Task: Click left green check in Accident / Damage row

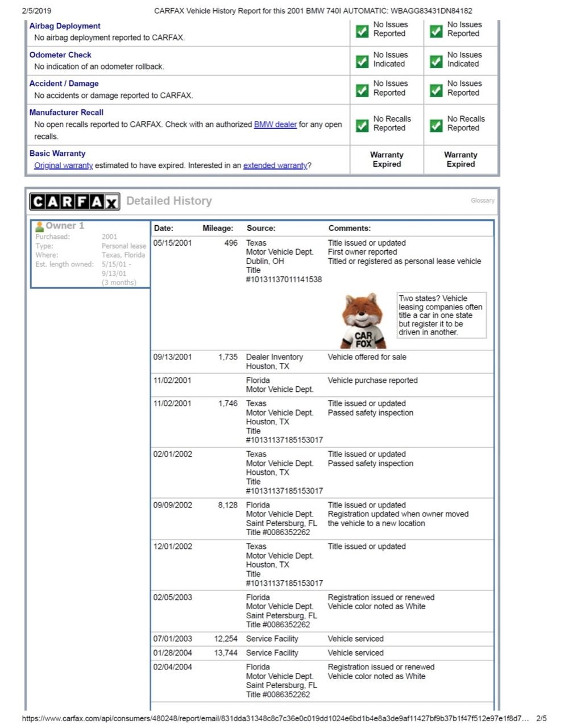Action: pyautogui.click(x=362, y=90)
